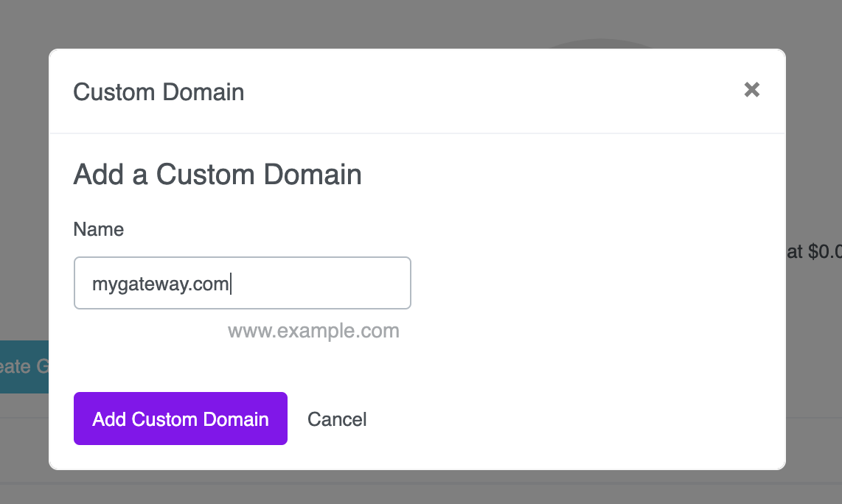Click the price text behind the dialog
This screenshot has width=842, height=504.
tap(814, 251)
